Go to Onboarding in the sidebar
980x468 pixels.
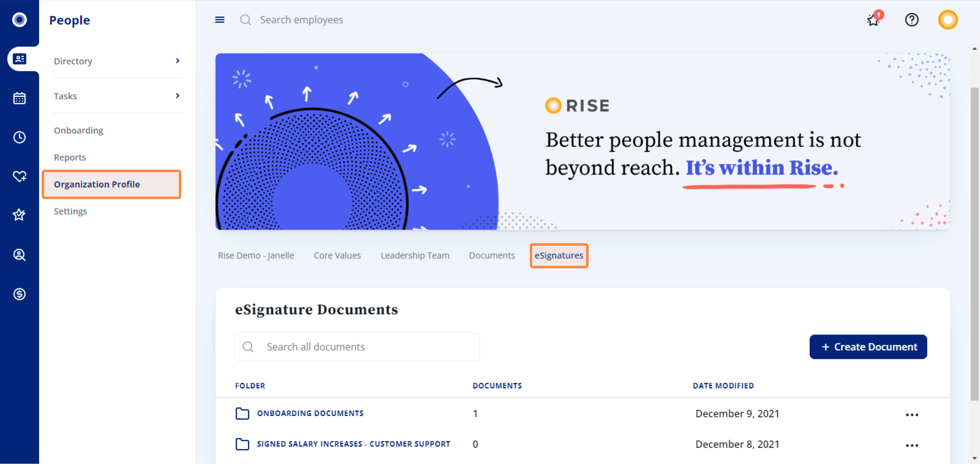tap(78, 131)
